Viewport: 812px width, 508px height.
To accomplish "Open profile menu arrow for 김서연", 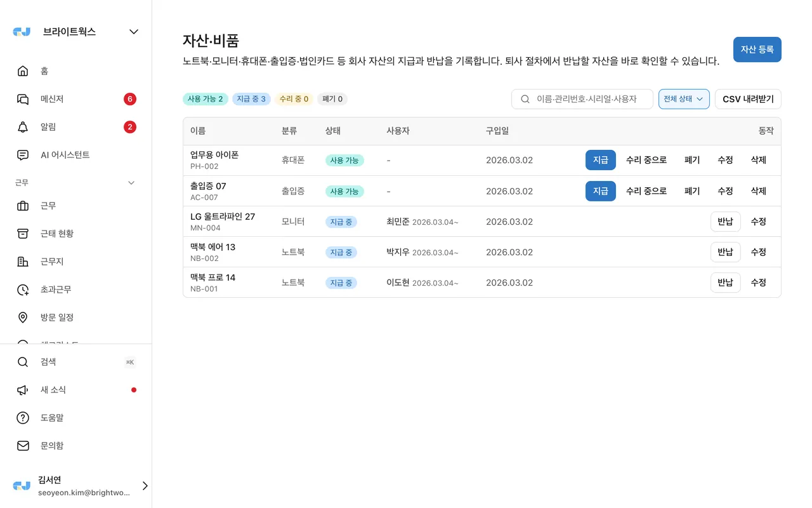I will coord(145,486).
